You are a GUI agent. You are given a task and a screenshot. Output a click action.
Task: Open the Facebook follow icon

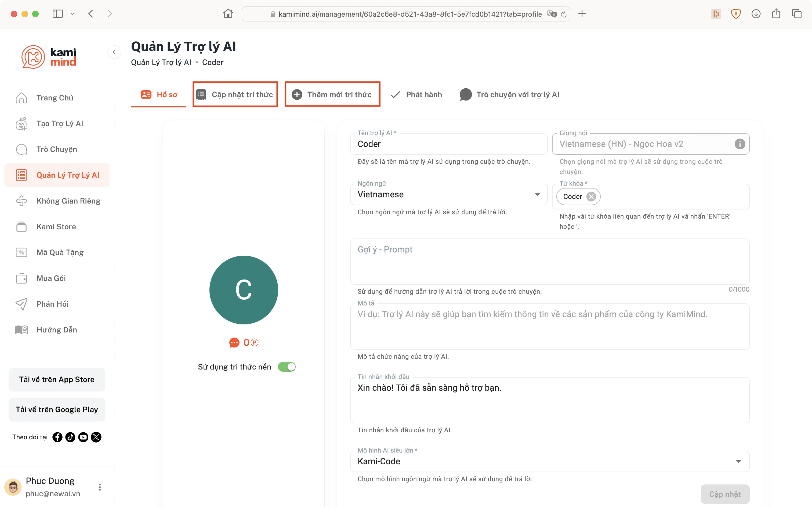pos(57,437)
